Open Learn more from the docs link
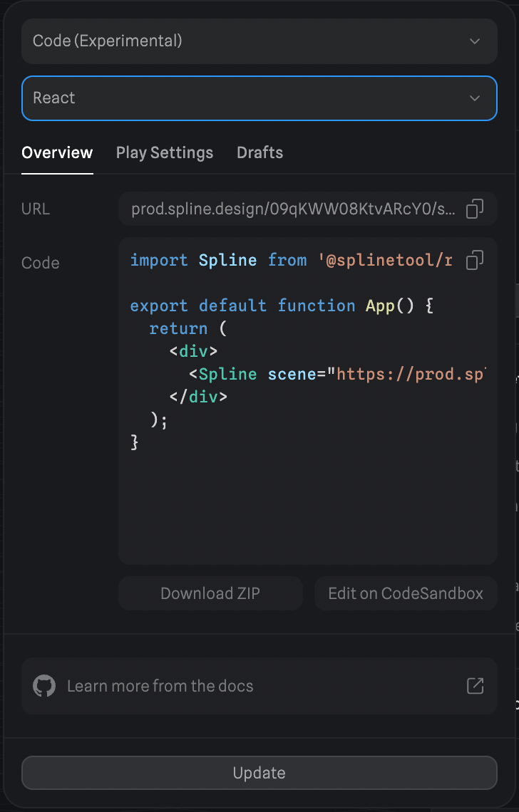The width and height of the screenshot is (519, 812). point(259,686)
